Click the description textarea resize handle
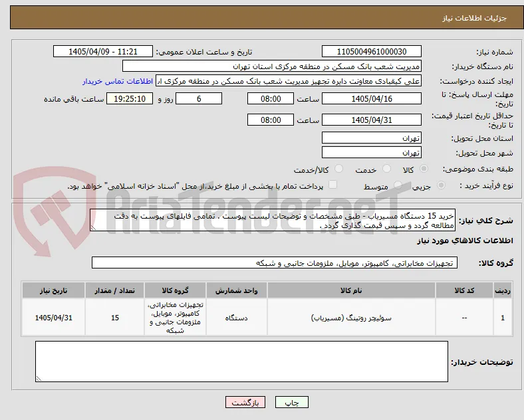This screenshot has width=524, height=420. click(x=93, y=228)
